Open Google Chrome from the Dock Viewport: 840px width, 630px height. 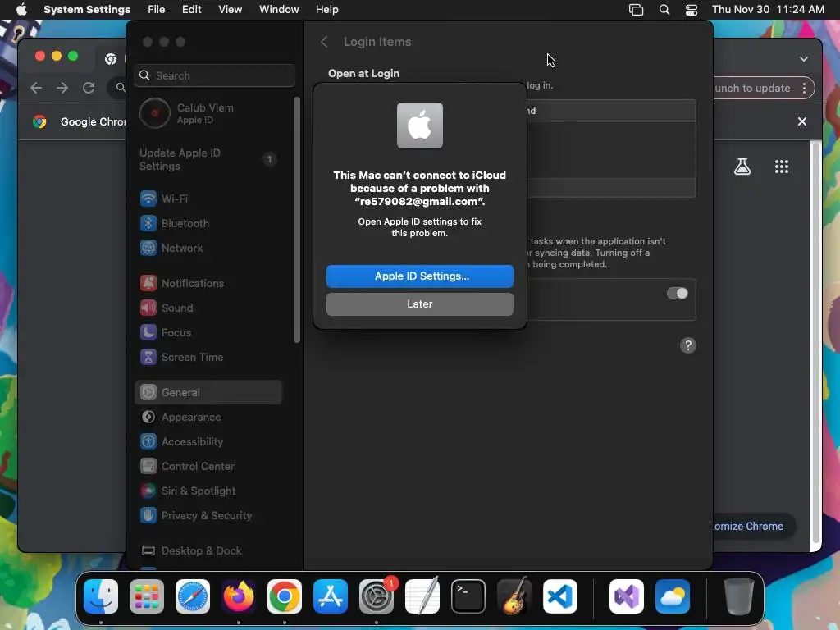[x=285, y=596]
